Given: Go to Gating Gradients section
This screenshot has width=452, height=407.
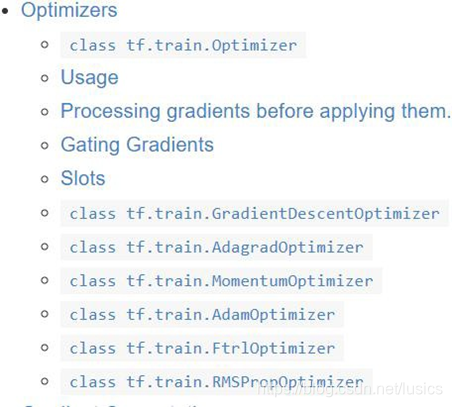Looking at the screenshot, I should [x=137, y=145].
